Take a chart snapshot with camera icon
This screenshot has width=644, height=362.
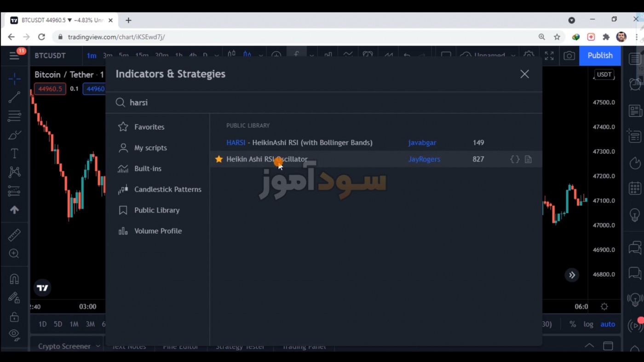(569, 56)
